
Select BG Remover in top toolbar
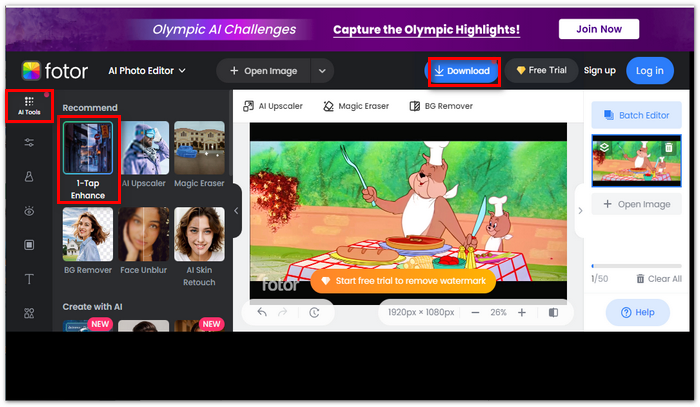(x=441, y=106)
